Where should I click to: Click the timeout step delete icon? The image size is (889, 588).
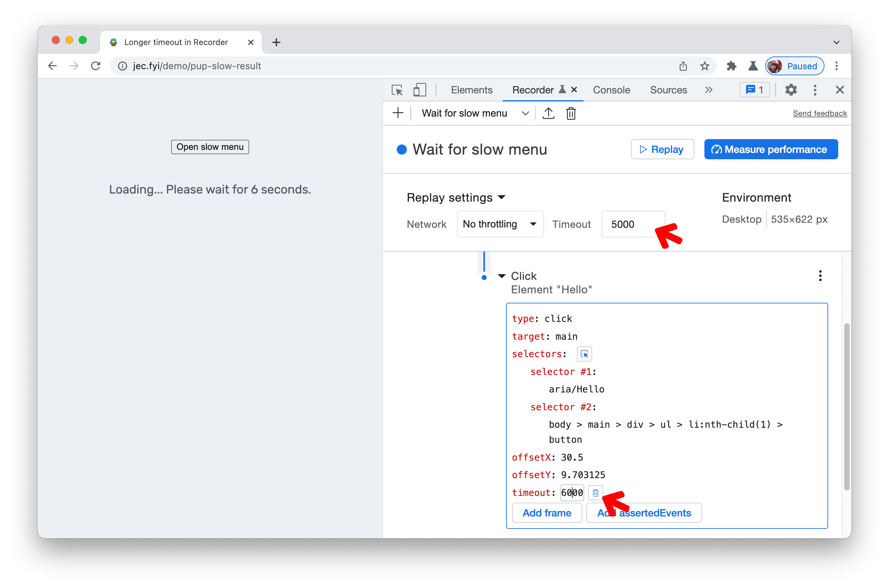[595, 492]
